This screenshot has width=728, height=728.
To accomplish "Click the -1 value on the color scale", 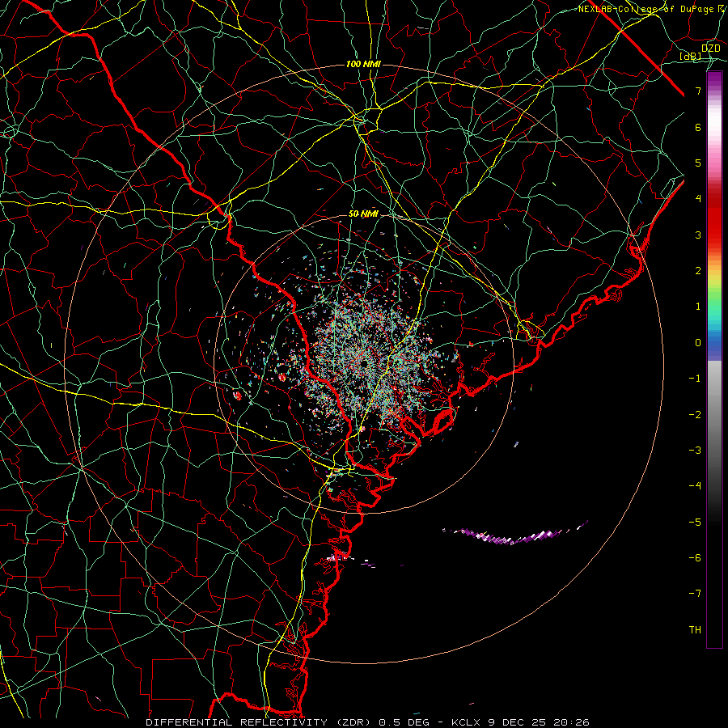I will [695, 379].
